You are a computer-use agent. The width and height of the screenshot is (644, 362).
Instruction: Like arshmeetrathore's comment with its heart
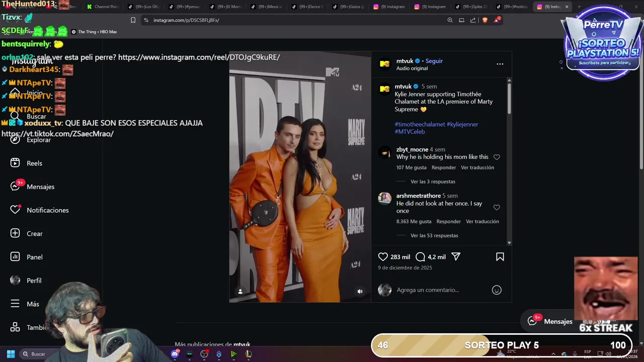coord(497,208)
